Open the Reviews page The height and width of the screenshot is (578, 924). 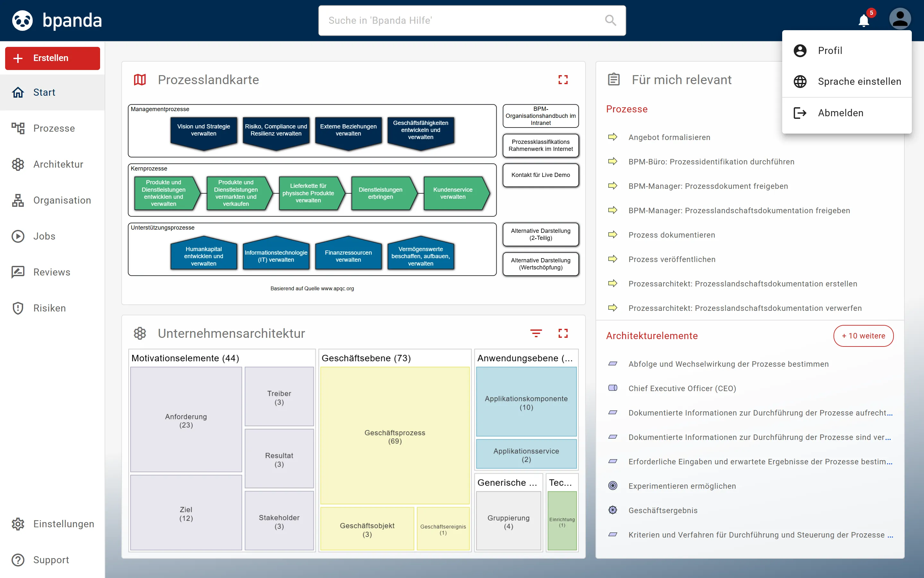pyautogui.click(x=52, y=272)
